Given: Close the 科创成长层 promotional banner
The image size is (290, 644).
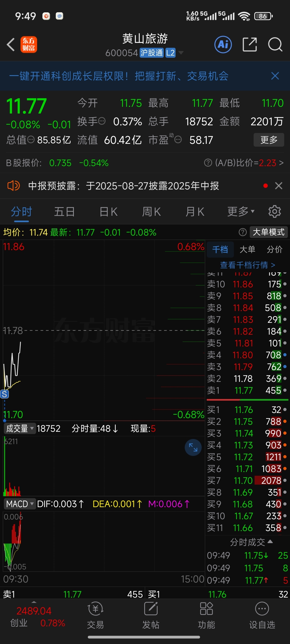Looking at the screenshot, I should coord(275,76).
